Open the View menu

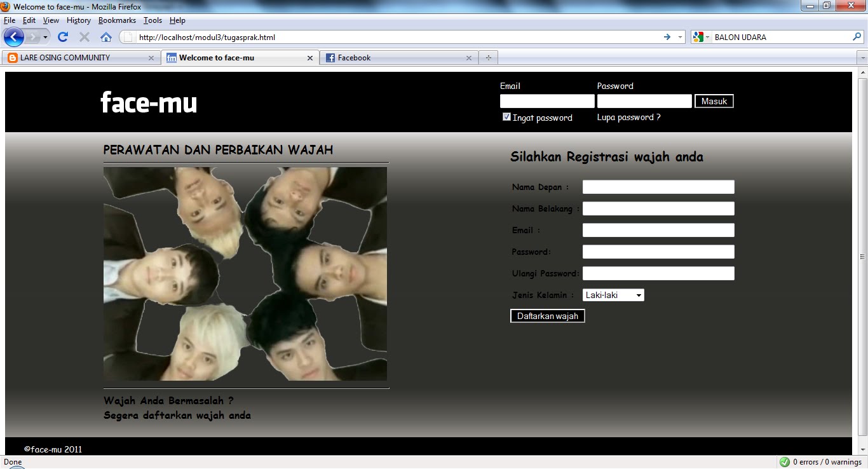[x=51, y=20]
